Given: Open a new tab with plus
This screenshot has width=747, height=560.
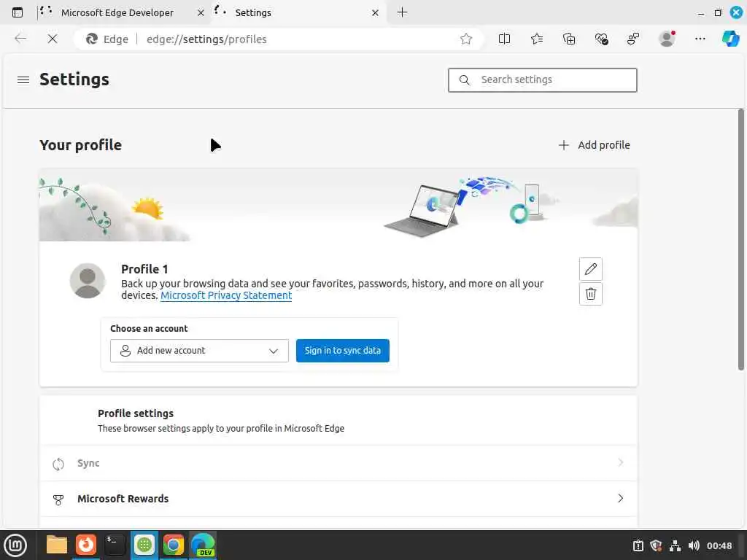Looking at the screenshot, I should tap(402, 12).
